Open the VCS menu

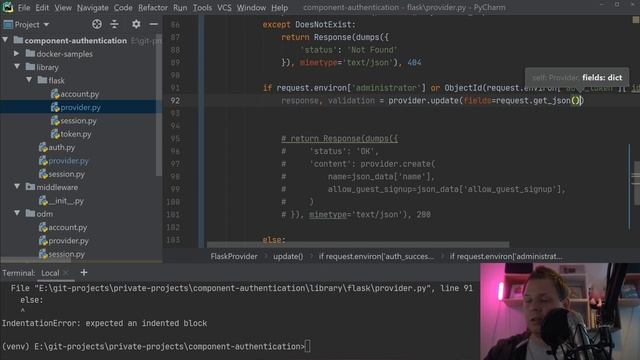coord(224,7)
